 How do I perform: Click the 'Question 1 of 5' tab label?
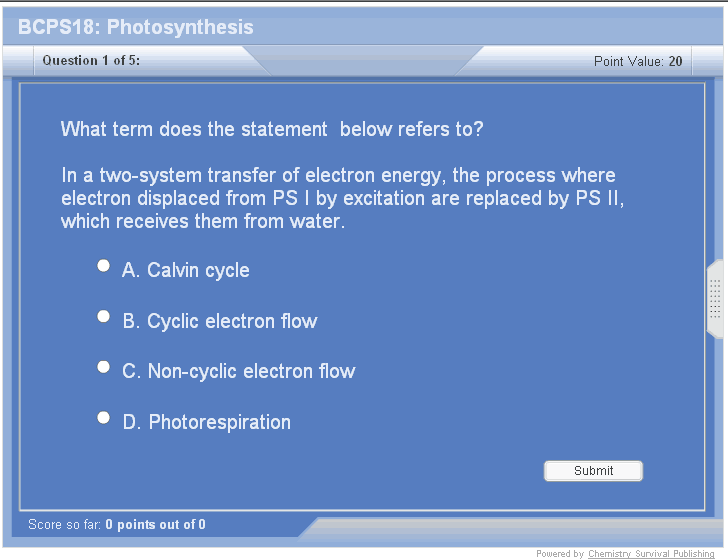91,61
